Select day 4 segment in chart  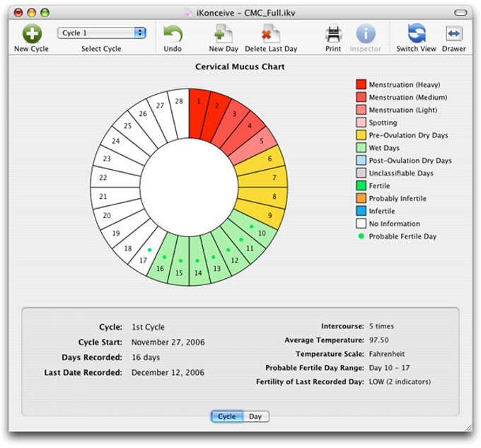point(242,136)
